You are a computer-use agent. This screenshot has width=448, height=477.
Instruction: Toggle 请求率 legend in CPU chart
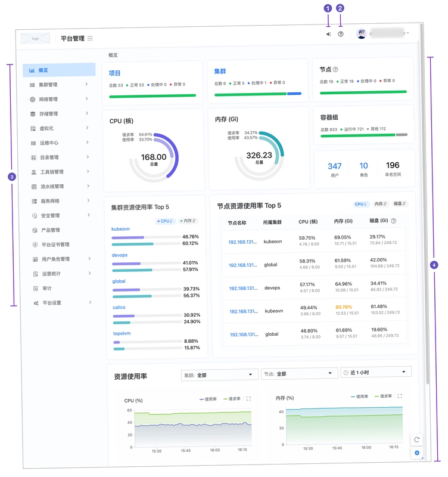(x=232, y=398)
